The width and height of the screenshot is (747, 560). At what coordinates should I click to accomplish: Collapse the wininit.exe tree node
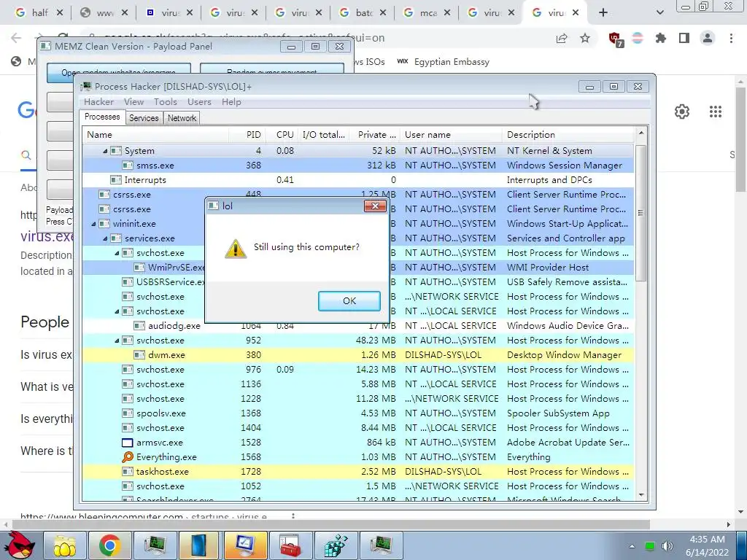click(93, 224)
